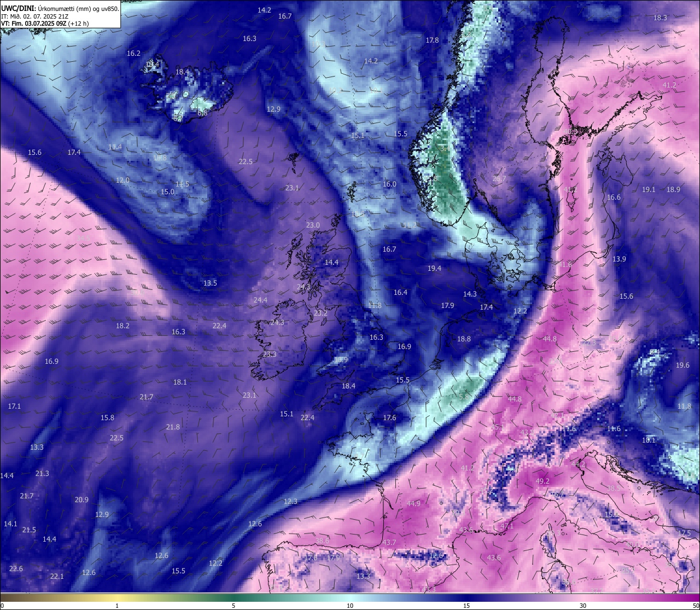Viewport: 700px width, 610px height.
Task: Click the 14.3 value near Denmark
Action: (x=470, y=294)
